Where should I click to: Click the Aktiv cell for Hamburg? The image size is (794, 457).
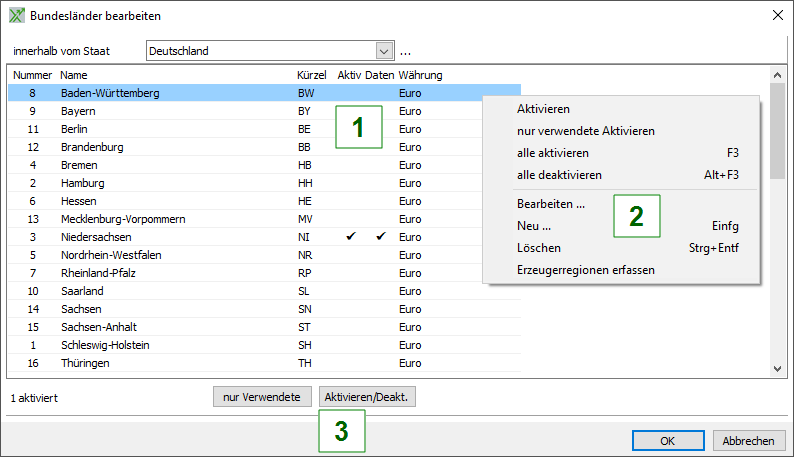350,183
